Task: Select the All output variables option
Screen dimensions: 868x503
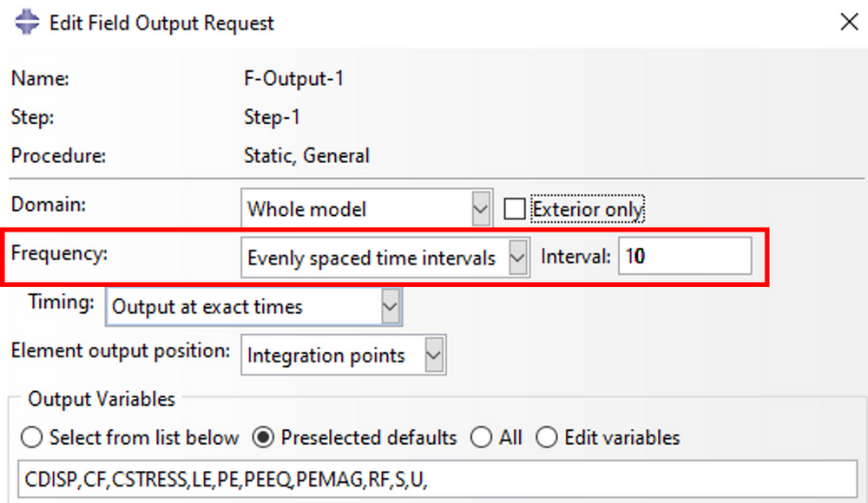Action: pos(481,438)
